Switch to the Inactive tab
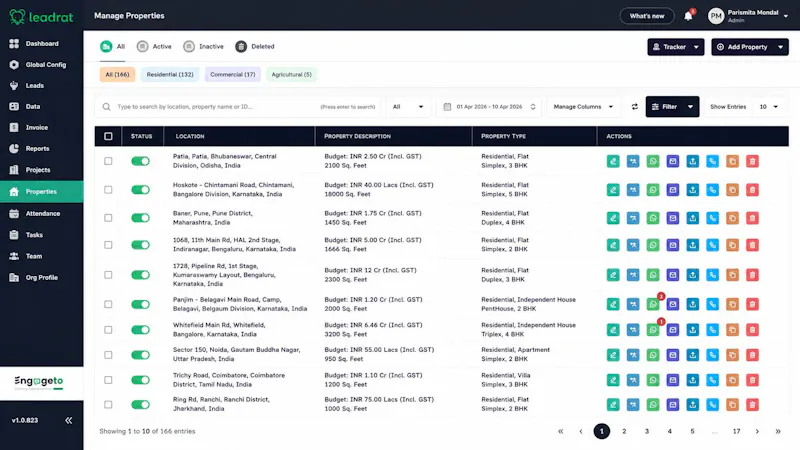This screenshot has height=450, width=800. tap(204, 46)
